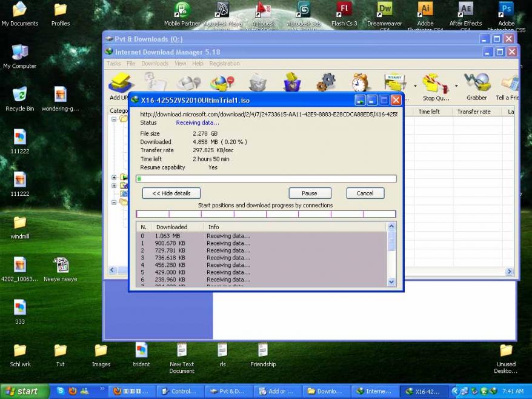Click the grayed Resume toolbar icon
532x399 pixels.
155,81
